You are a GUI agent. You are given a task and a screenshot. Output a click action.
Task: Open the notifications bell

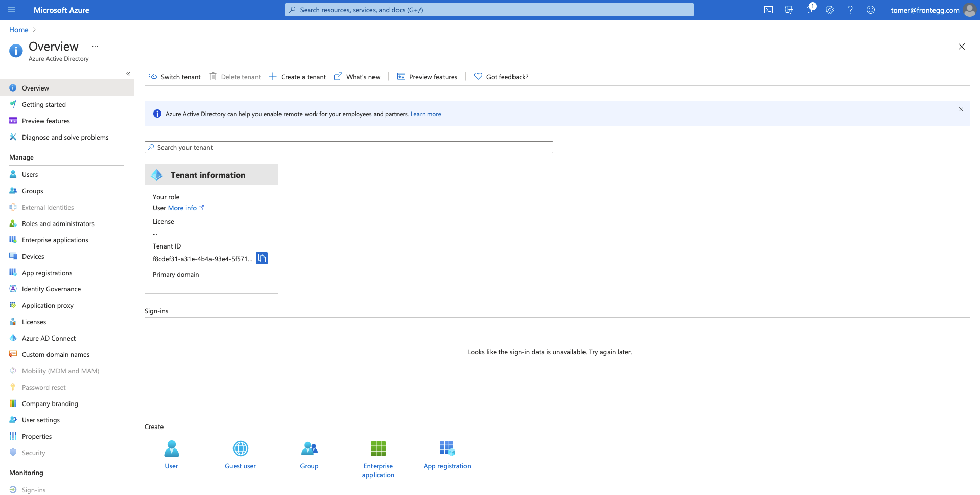coord(809,10)
